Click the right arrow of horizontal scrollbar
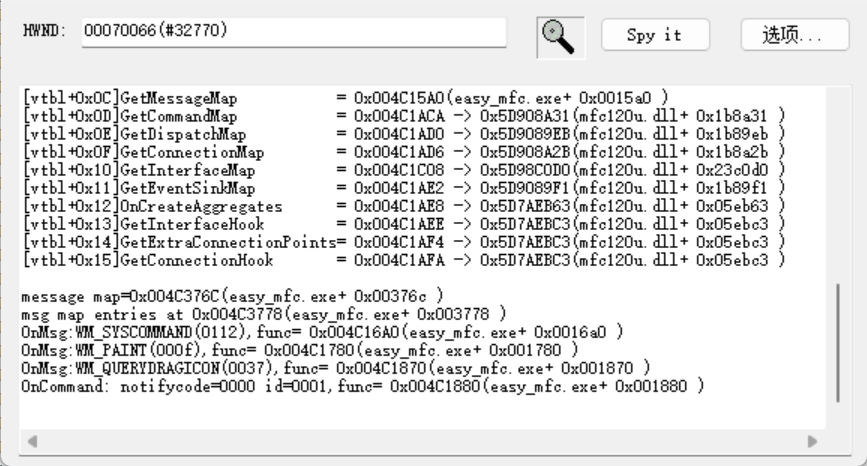The width and height of the screenshot is (867, 466). pyautogui.click(x=812, y=441)
